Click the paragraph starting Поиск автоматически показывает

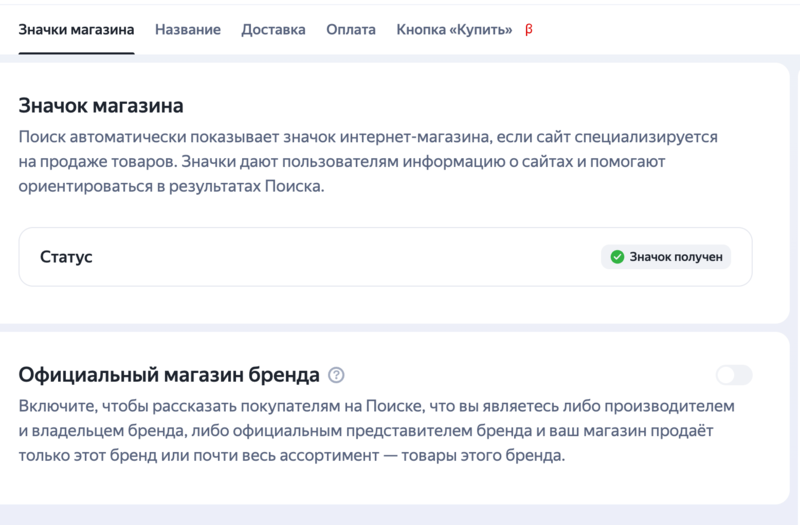[x=368, y=161]
